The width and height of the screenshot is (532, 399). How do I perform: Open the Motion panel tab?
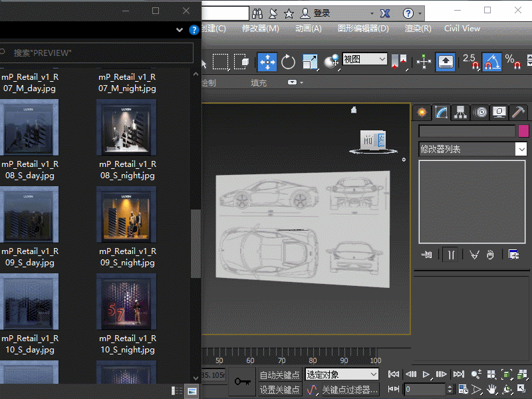(x=480, y=112)
